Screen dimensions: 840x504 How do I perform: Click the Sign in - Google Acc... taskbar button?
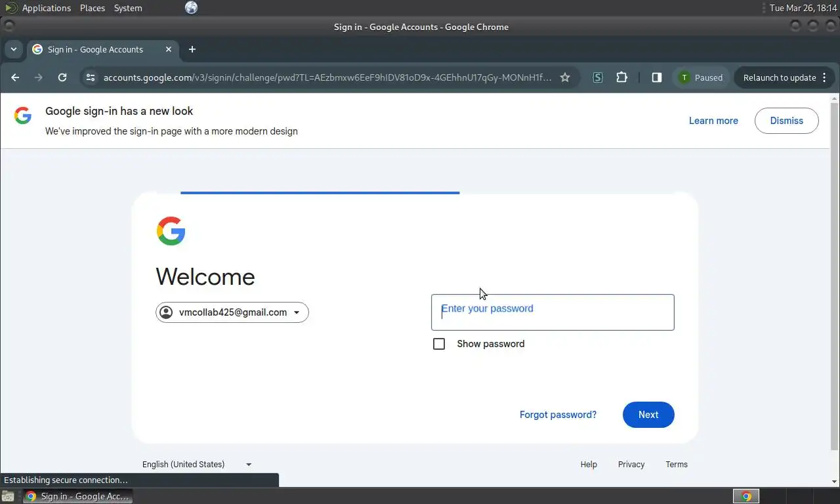click(x=78, y=496)
